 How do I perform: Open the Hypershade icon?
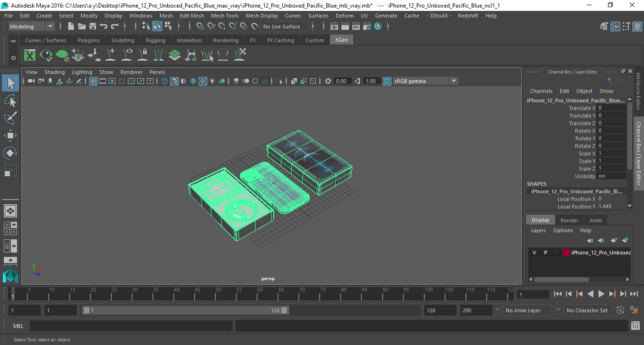(x=378, y=27)
